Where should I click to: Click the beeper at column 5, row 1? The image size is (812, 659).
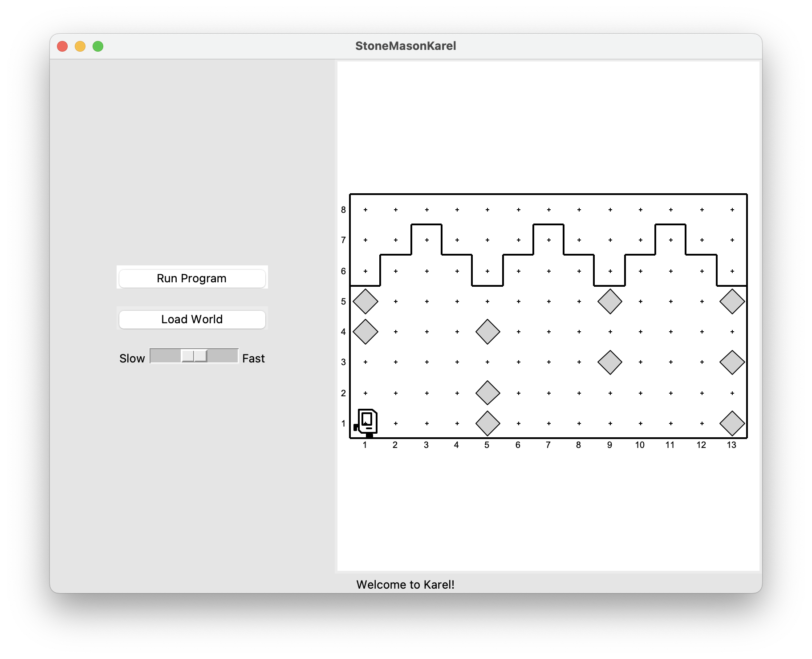[x=488, y=423]
